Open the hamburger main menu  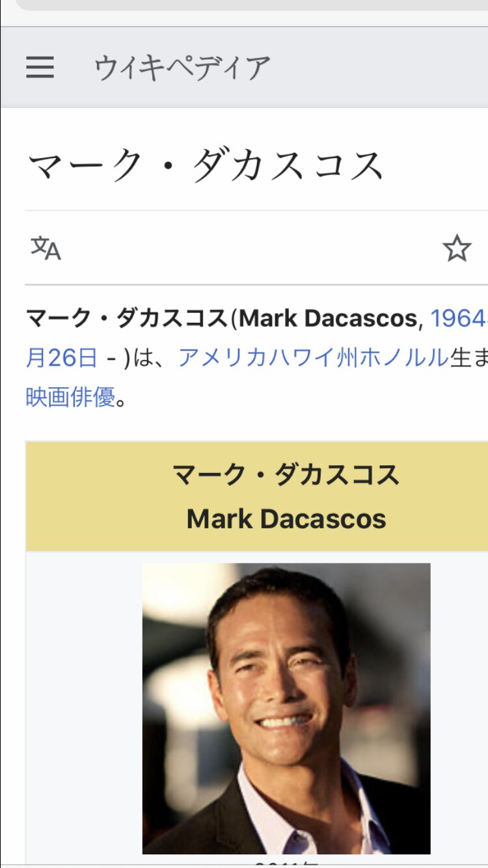tap(40, 67)
